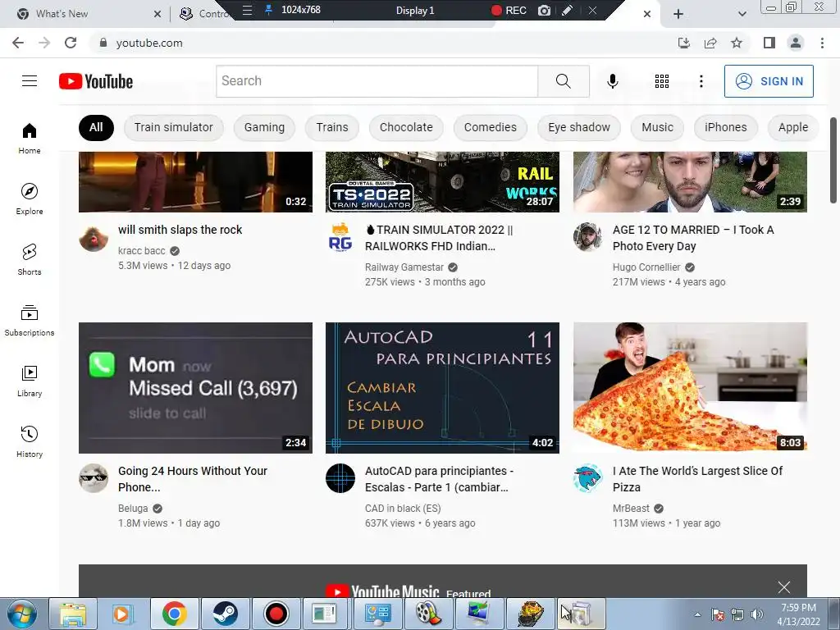The image size is (840, 630).
Task: Click the youtube.com address bar
Action: click(x=381, y=43)
